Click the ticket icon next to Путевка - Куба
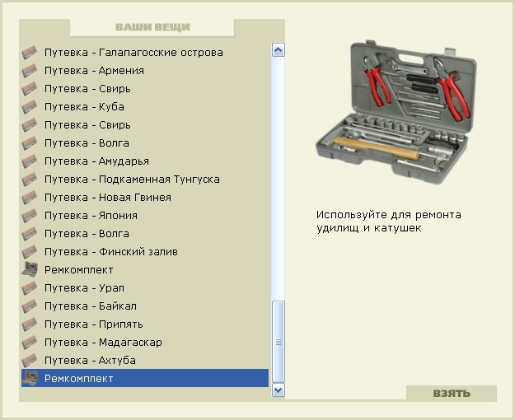The width and height of the screenshot is (515, 420). (30, 107)
